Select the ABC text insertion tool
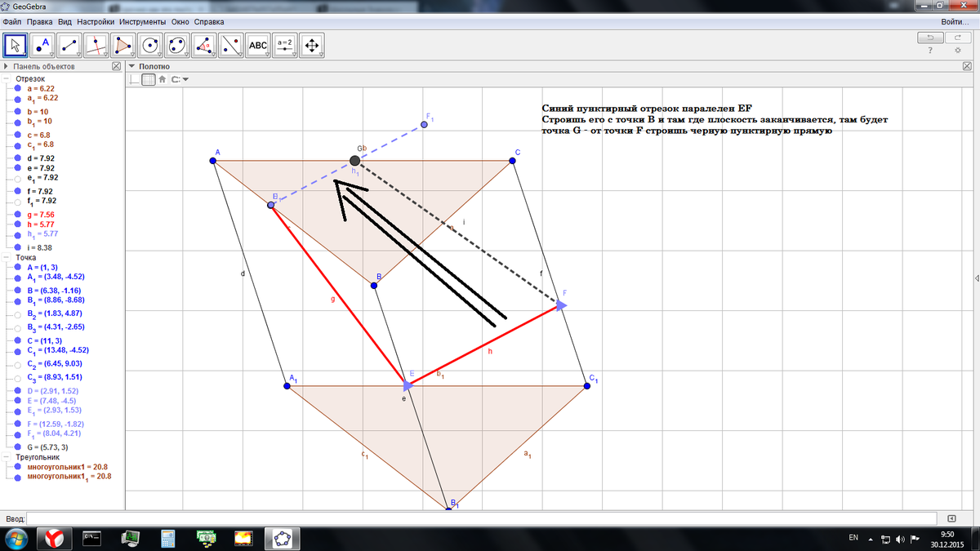This screenshot has width=980, height=551. (x=258, y=45)
